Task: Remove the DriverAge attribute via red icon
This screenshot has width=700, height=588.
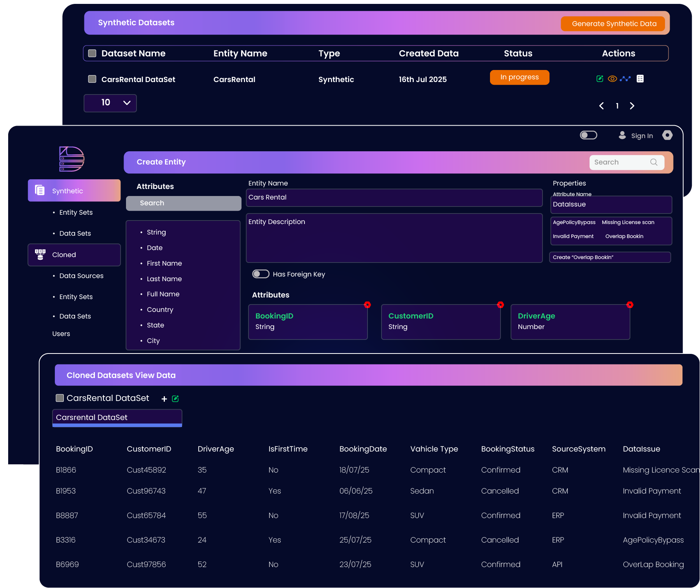Action: point(630,305)
